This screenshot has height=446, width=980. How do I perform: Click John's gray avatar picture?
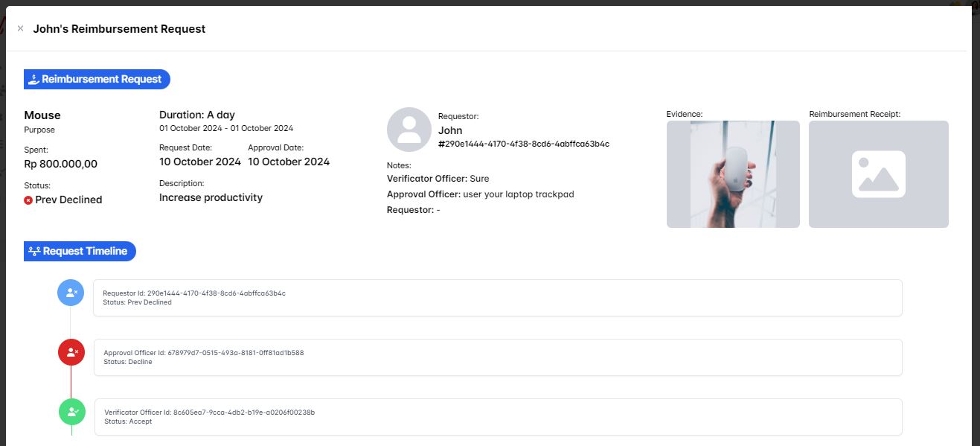[x=409, y=130]
